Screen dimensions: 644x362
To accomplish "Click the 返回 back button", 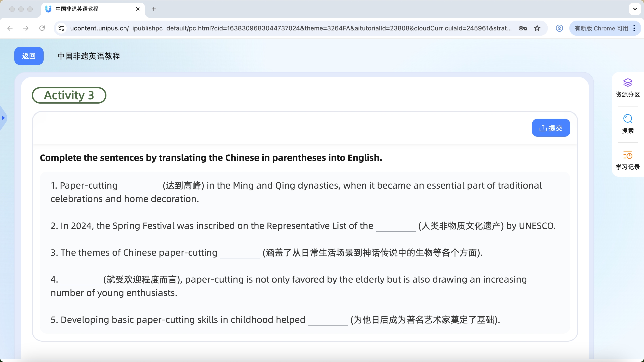I will pyautogui.click(x=29, y=56).
